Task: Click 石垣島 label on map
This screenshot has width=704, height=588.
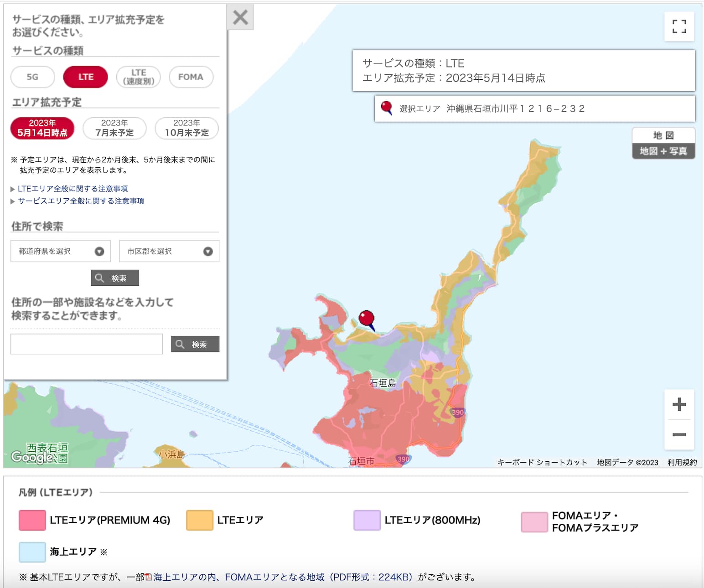Action: [383, 383]
